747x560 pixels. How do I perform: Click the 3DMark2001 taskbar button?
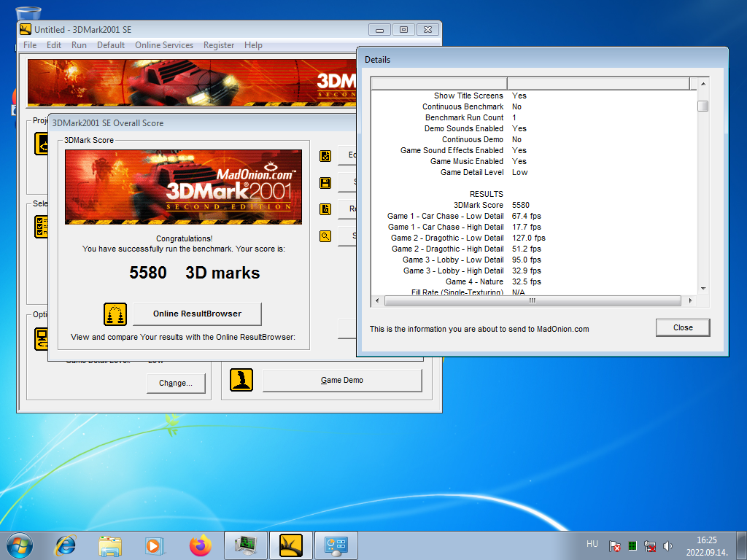291,545
